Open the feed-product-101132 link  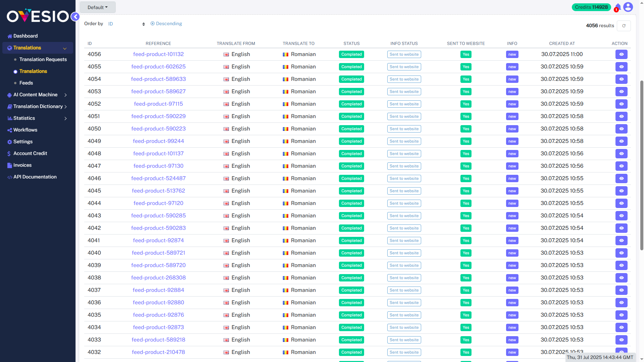158,54
